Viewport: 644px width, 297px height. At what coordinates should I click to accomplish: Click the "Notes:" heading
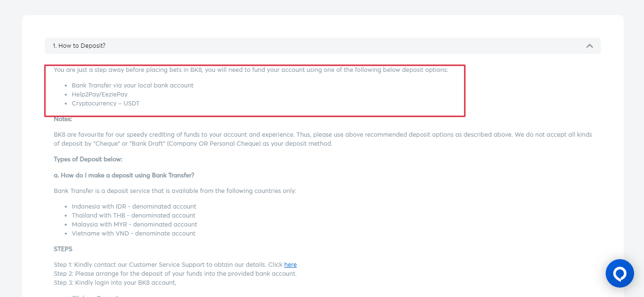(63, 119)
